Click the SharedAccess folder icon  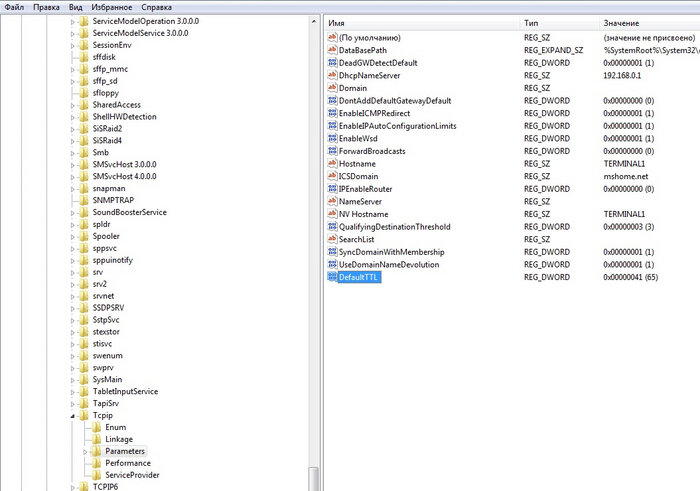pos(84,104)
